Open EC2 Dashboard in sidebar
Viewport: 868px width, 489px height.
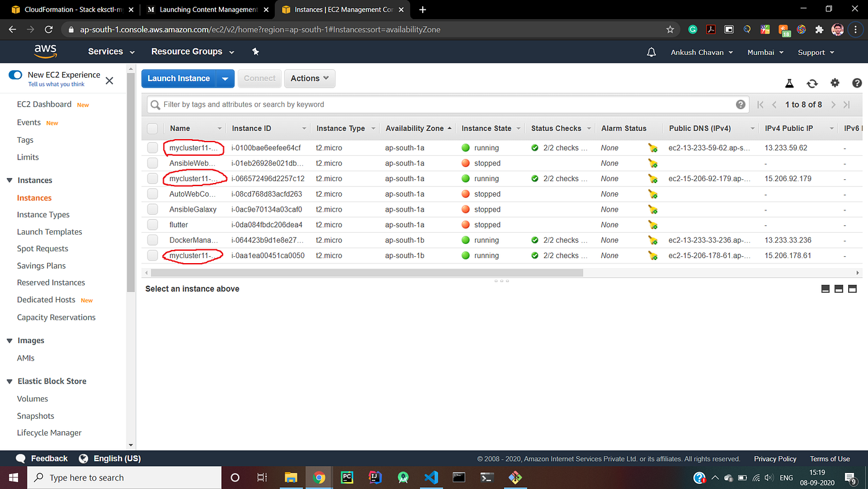[x=44, y=104]
